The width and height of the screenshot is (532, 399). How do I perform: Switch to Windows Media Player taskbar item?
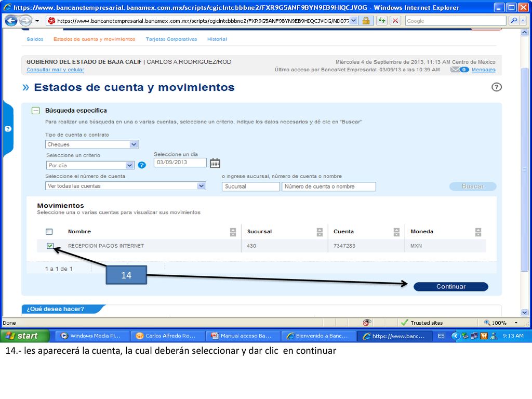pyautogui.click(x=92, y=336)
